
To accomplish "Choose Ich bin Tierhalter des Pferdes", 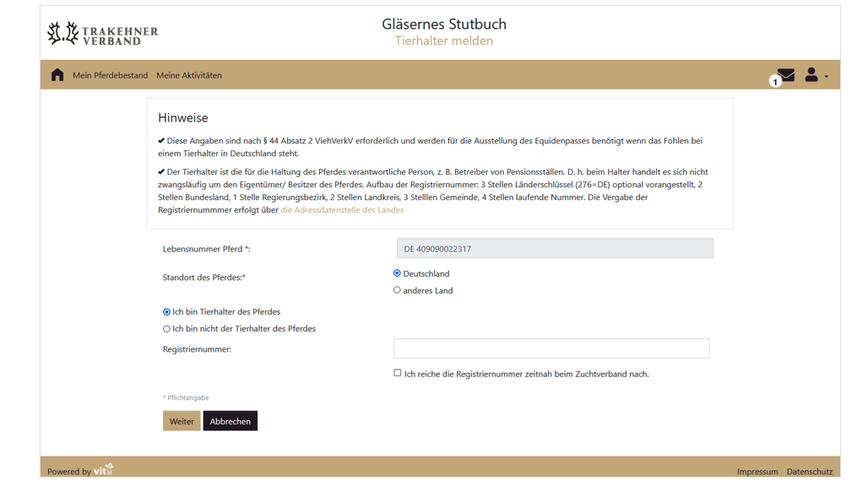I will [166, 312].
